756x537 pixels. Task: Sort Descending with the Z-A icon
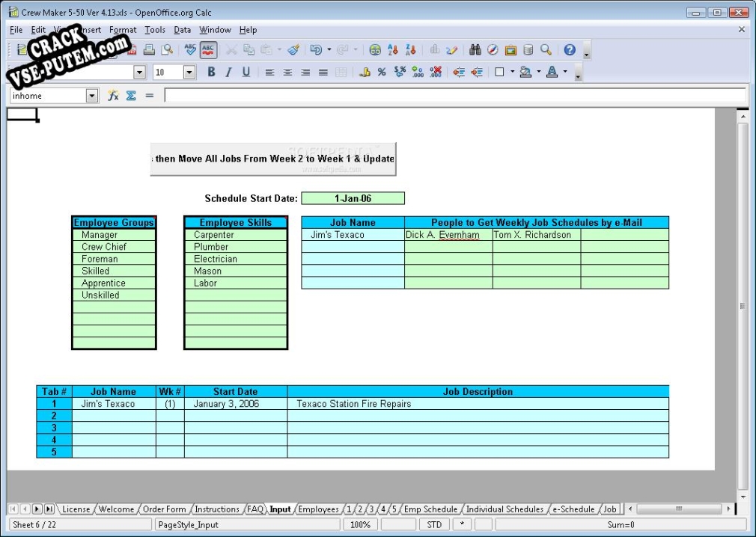point(410,49)
